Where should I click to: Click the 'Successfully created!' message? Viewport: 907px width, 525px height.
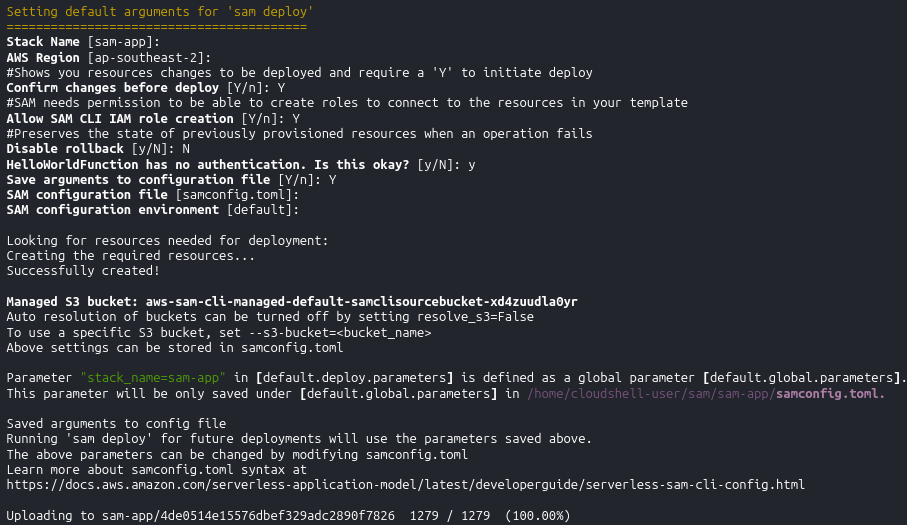(83, 271)
